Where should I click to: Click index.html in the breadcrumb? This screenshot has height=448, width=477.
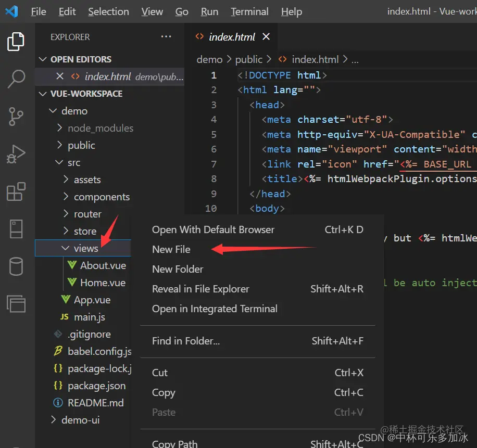coord(315,59)
